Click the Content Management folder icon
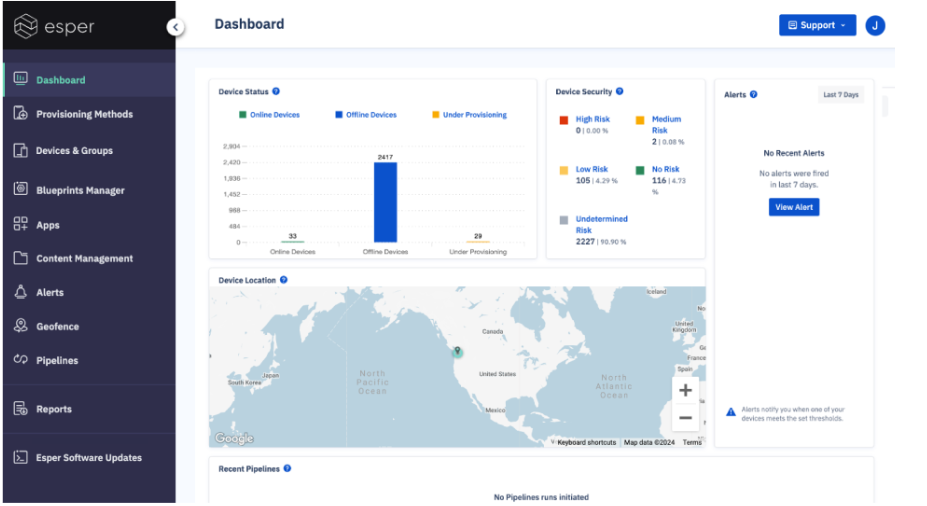The height and width of the screenshot is (506, 927). [21, 258]
